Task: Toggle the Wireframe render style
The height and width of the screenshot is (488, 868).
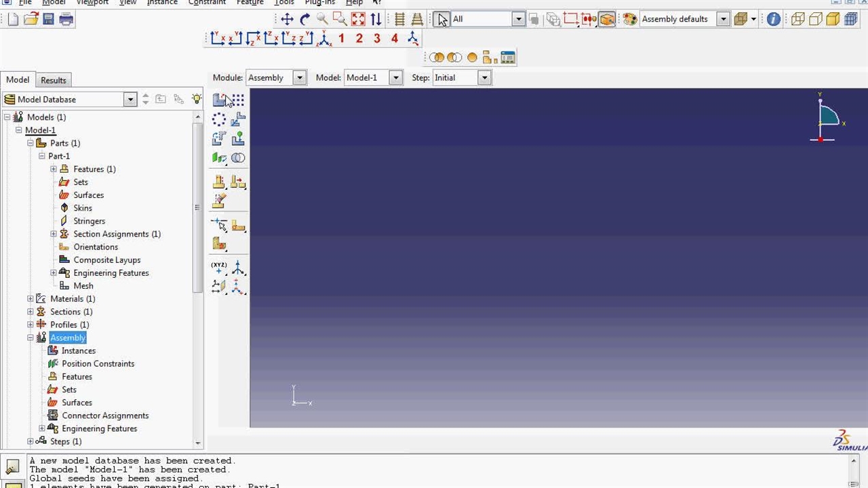Action: click(x=797, y=19)
